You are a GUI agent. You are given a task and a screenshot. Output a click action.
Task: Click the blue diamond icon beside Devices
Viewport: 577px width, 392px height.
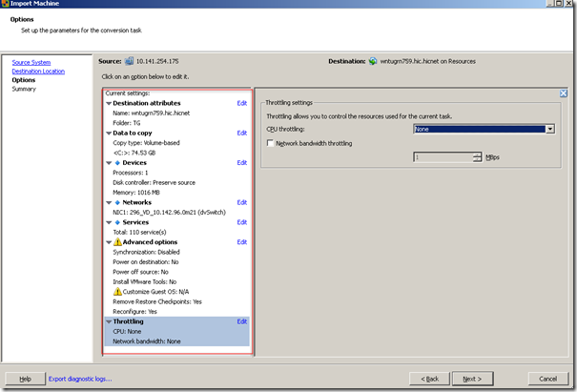pyautogui.click(x=117, y=163)
